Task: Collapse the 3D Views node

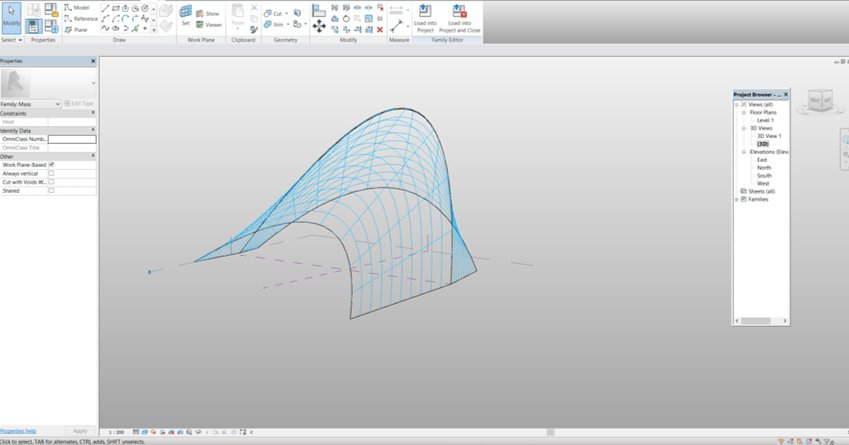Action: [744, 128]
